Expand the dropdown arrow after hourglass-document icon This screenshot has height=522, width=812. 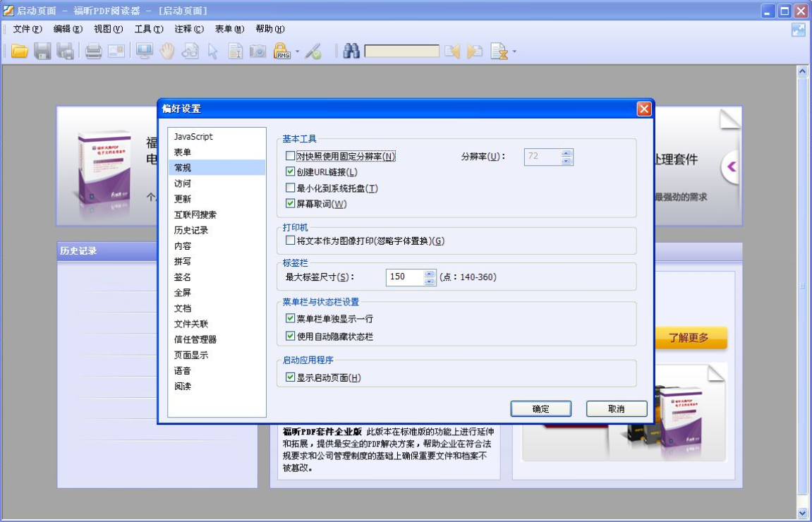(514, 51)
